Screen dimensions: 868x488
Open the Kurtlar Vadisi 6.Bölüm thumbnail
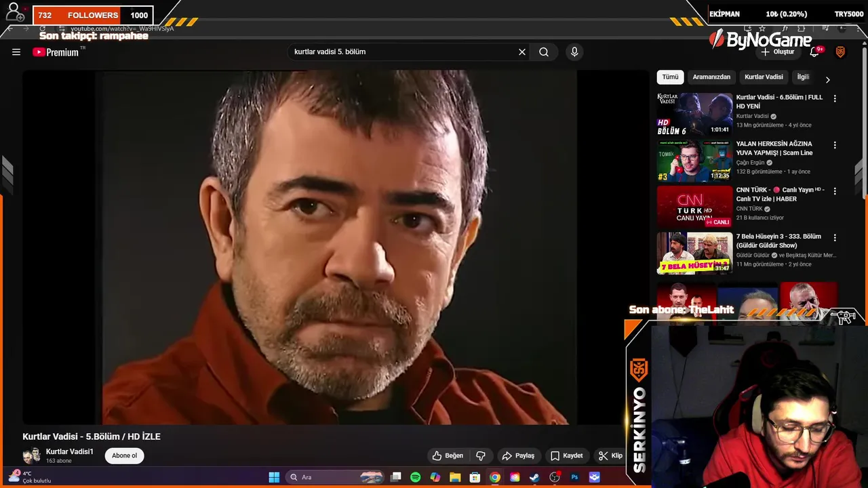coord(694,114)
